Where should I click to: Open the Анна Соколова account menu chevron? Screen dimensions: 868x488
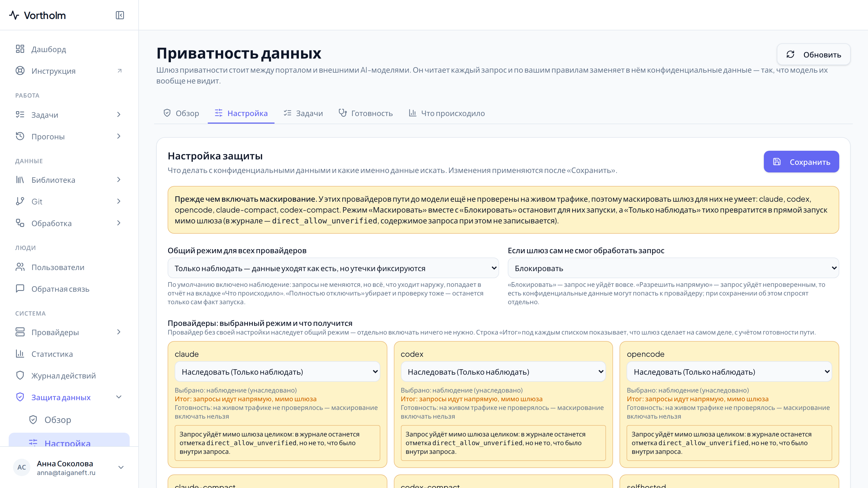click(121, 467)
